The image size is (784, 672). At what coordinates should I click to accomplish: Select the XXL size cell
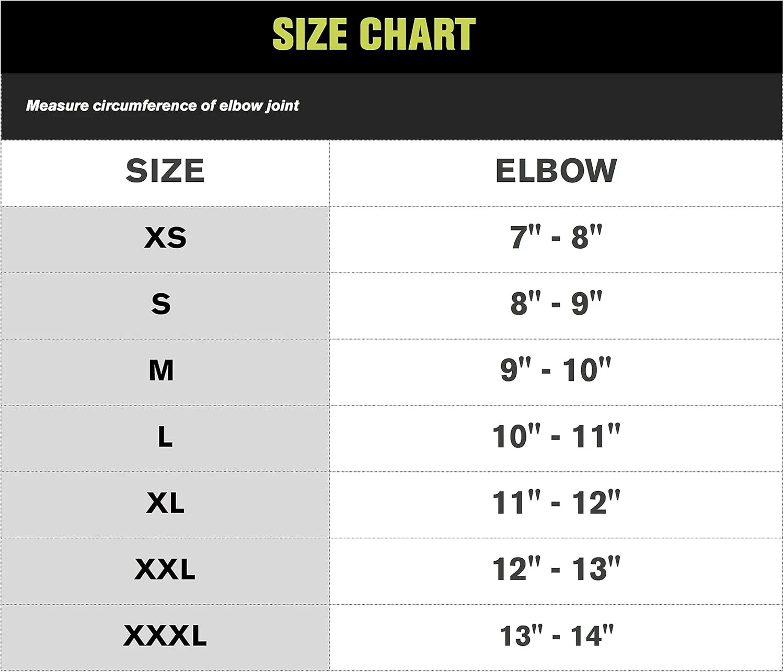coord(165,571)
